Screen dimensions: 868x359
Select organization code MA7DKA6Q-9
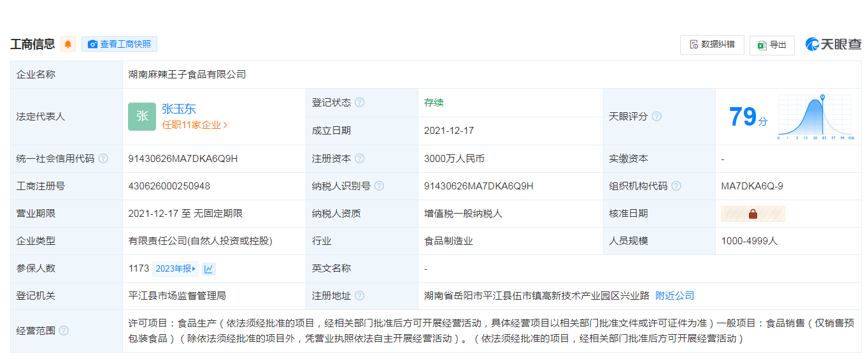pyautogui.click(x=752, y=186)
